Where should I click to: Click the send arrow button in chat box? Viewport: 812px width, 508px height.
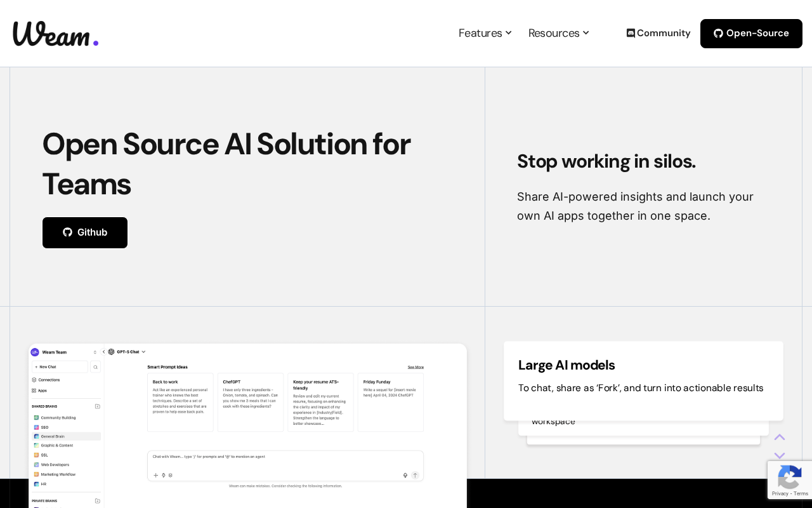coord(415,475)
